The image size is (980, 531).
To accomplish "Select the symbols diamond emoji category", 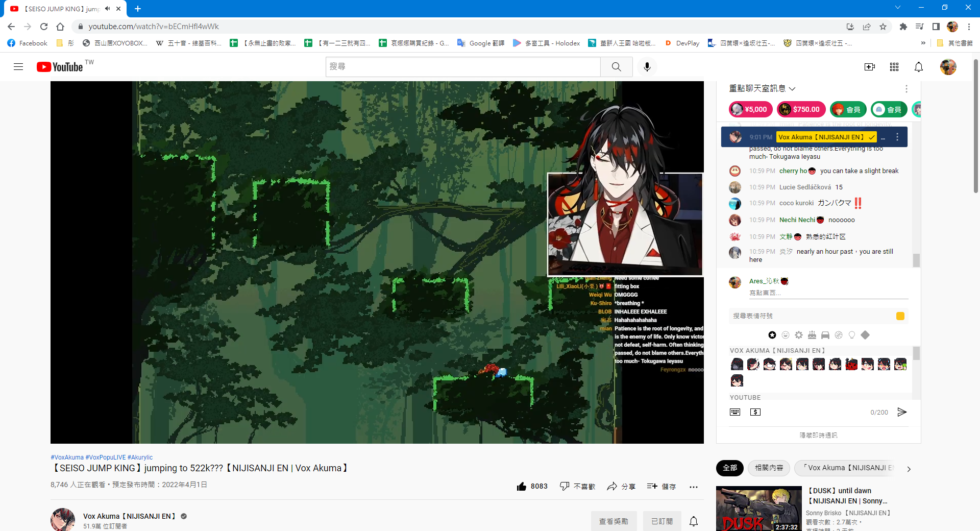I will point(865,335).
